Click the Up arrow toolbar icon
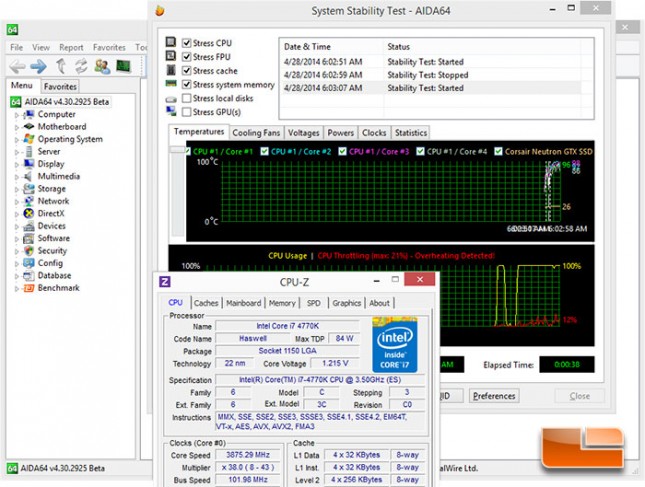Screen dimensions: 645x487 pyautogui.click(x=61, y=66)
